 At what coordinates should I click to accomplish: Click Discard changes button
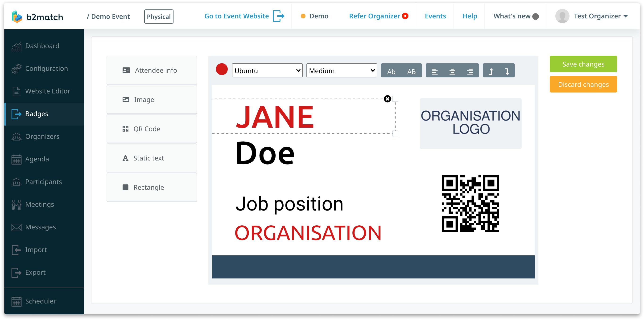coord(583,84)
